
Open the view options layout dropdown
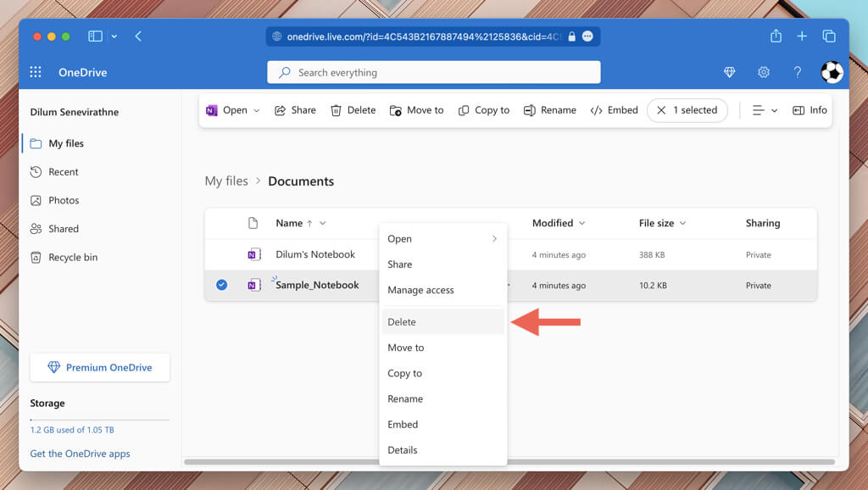pos(765,110)
